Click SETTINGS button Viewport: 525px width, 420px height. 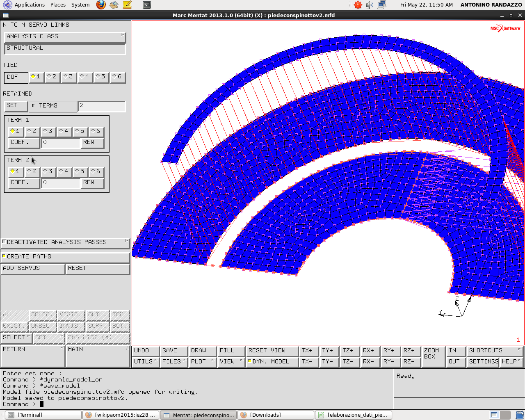tap(483, 362)
